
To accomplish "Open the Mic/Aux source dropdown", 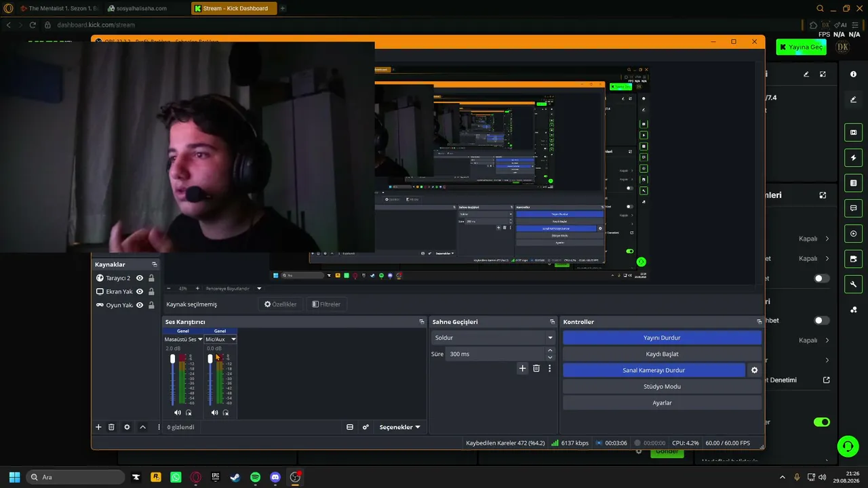I will click(220, 339).
